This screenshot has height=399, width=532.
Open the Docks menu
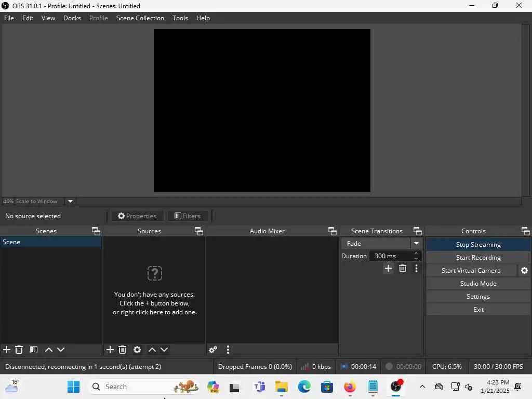pos(72,18)
